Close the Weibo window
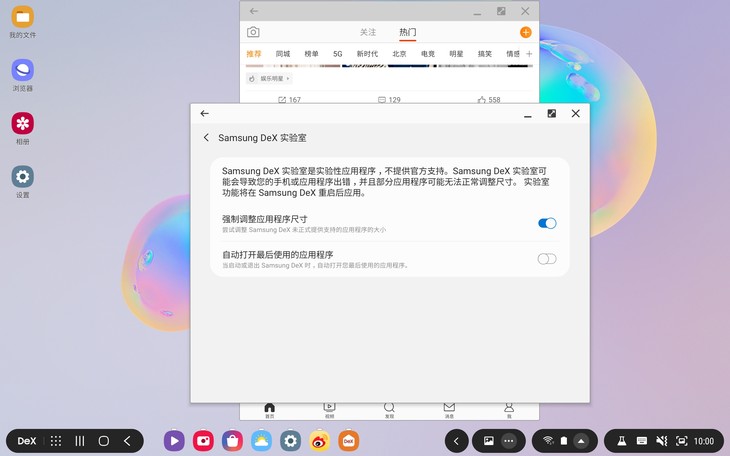The width and height of the screenshot is (730, 456). (525, 11)
